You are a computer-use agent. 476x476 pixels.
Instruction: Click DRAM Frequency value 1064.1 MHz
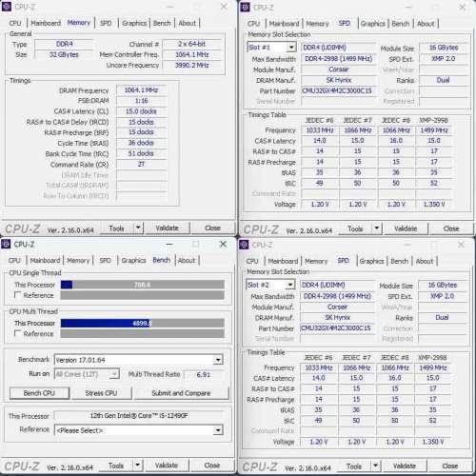[x=141, y=90]
